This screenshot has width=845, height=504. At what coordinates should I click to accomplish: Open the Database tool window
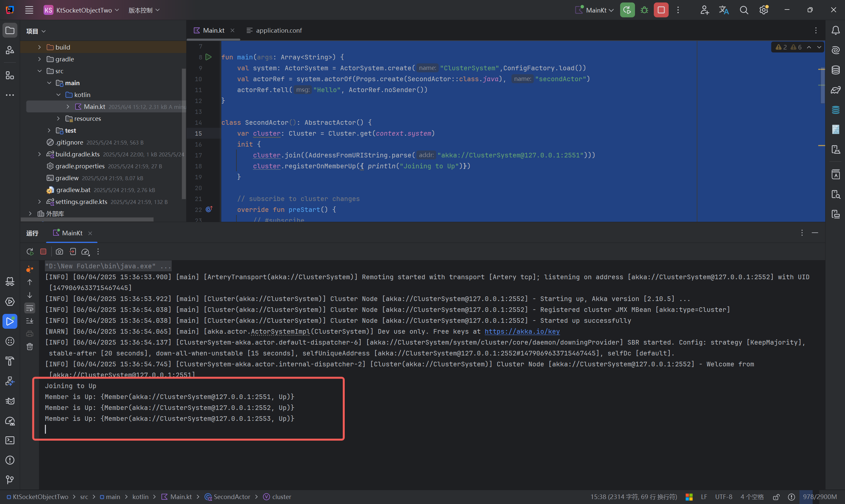[835, 70]
